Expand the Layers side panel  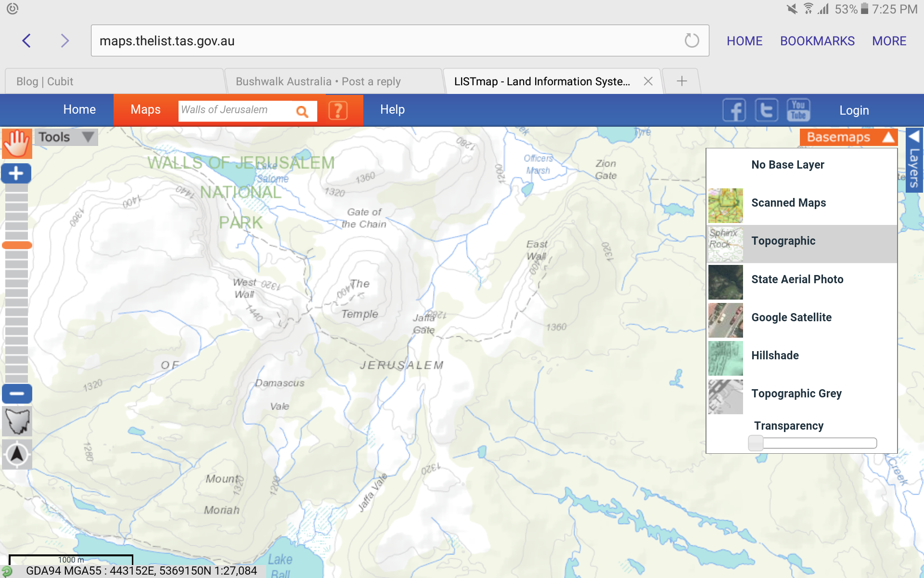[914, 160]
